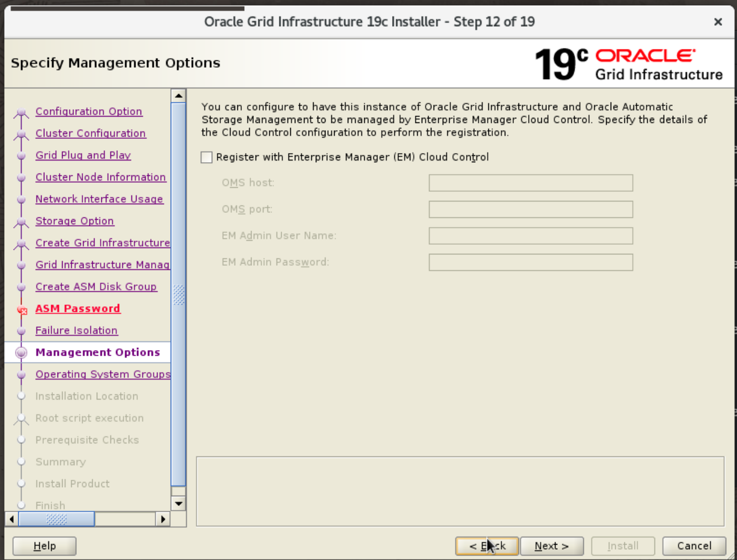Select Management Options in step list

98,352
